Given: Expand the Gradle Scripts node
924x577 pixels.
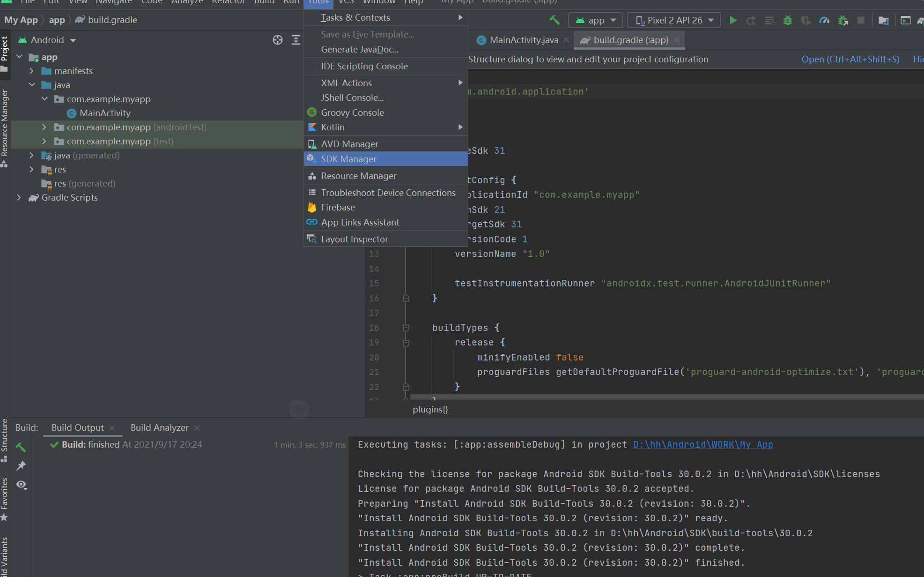Looking at the screenshot, I should click(x=19, y=197).
